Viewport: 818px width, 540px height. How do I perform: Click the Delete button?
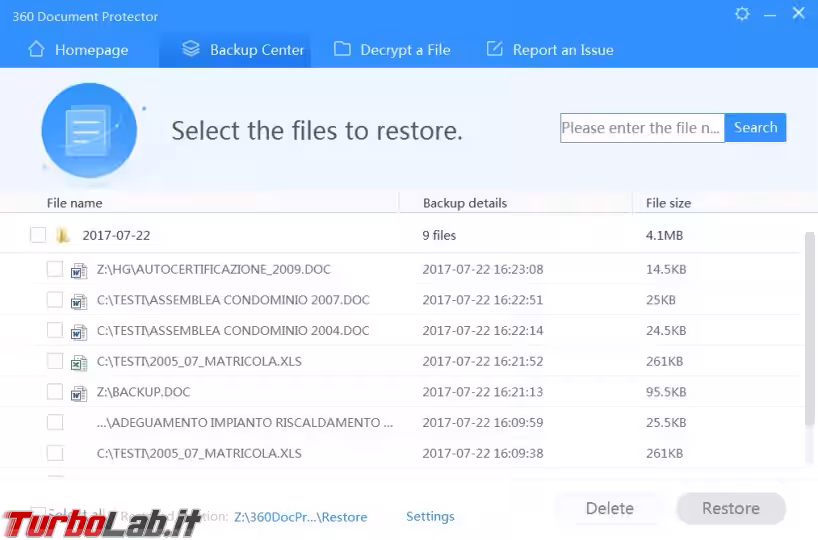(x=609, y=508)
